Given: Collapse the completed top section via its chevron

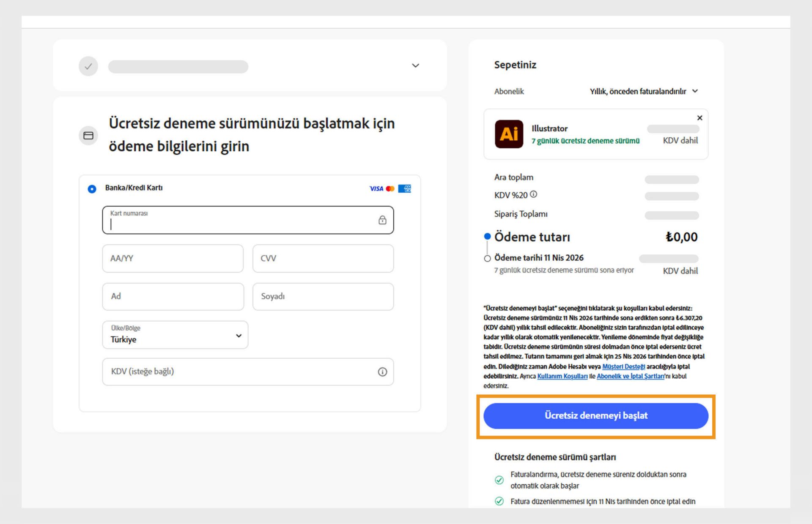Looking at the screenshot, I should (x=415, y=65).
